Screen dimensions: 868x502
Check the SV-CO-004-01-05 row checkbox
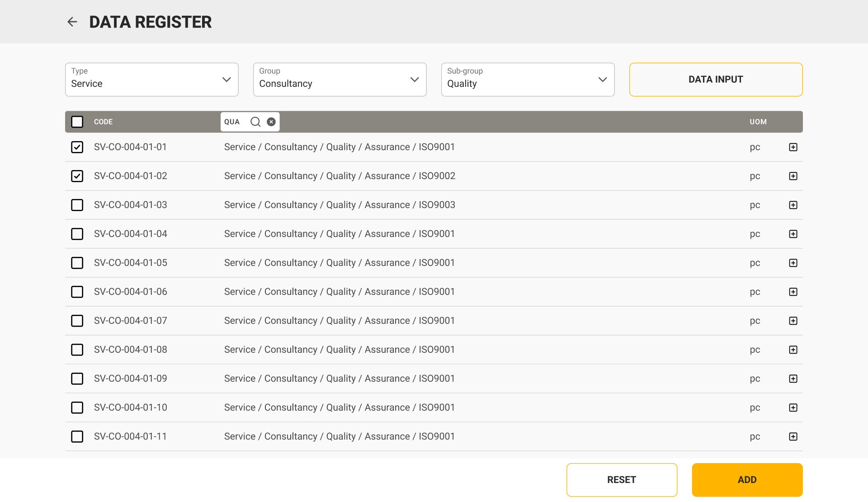[x=77, y=263]
